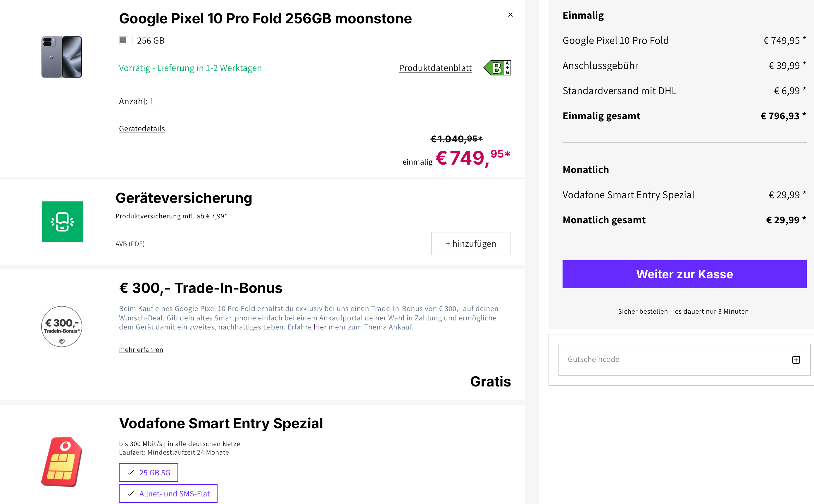Click the red Vodafone SIM card icon

coord(62,461)
